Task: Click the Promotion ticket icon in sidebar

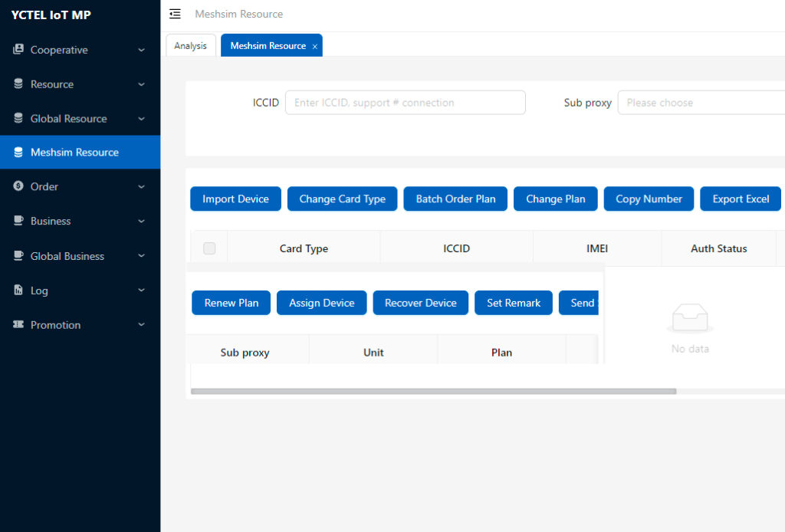Action: coord(18,325)
